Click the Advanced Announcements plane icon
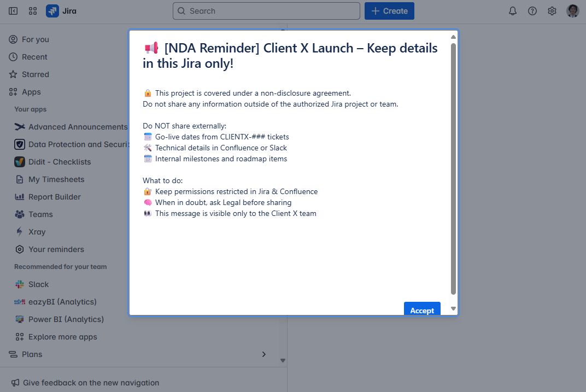 (20, 127)
